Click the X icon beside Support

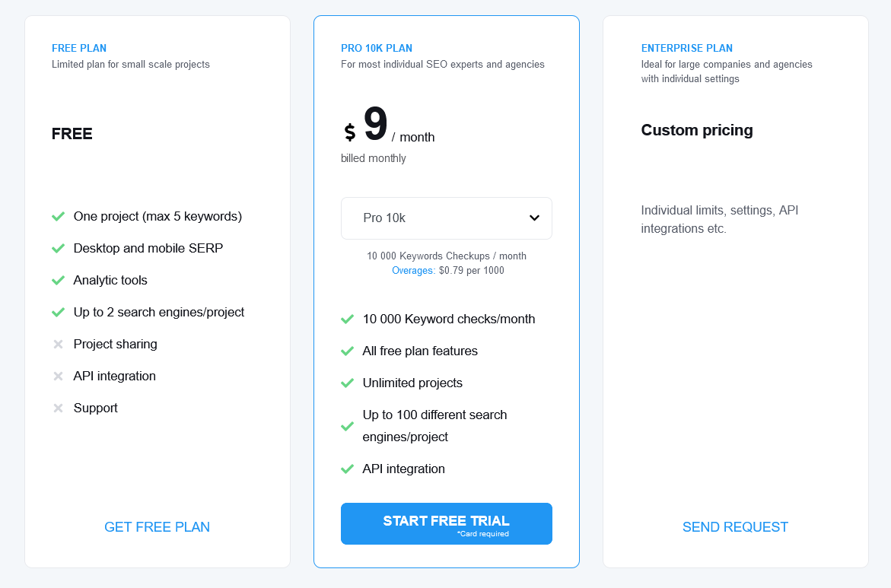click(58, 408)
